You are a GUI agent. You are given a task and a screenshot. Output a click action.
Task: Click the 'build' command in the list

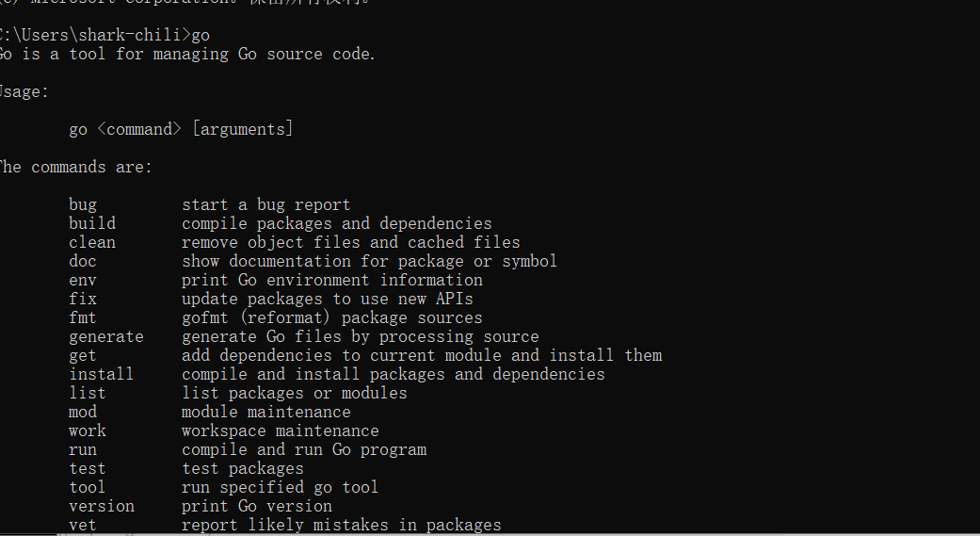92,223
